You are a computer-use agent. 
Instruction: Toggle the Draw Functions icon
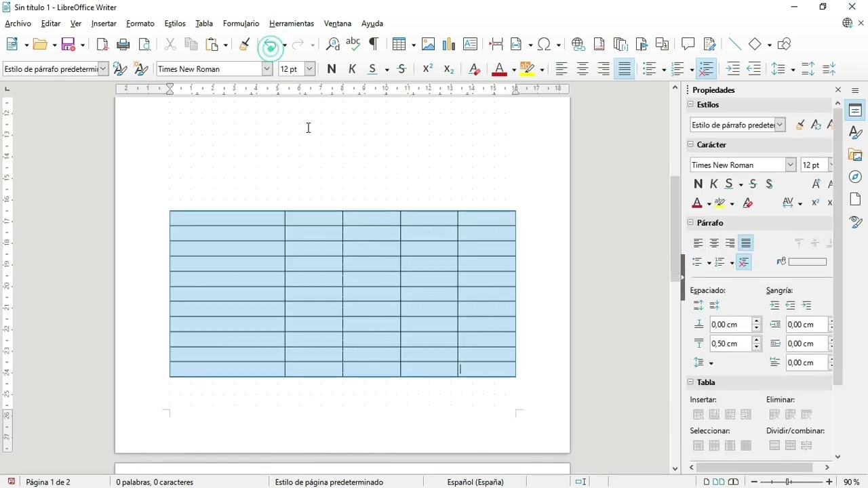tap(785, 45)
